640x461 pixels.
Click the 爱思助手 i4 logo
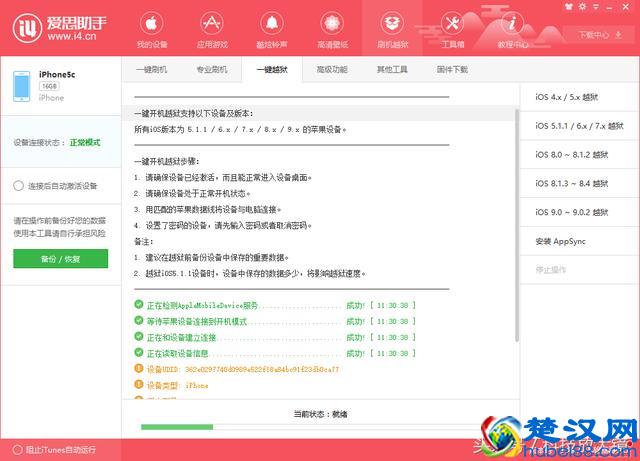click(27, 28)
